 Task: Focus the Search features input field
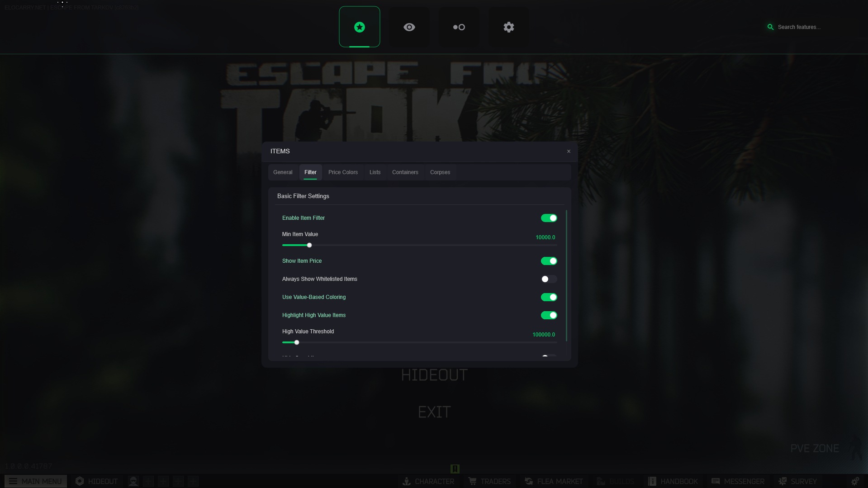tap(810, 27)
